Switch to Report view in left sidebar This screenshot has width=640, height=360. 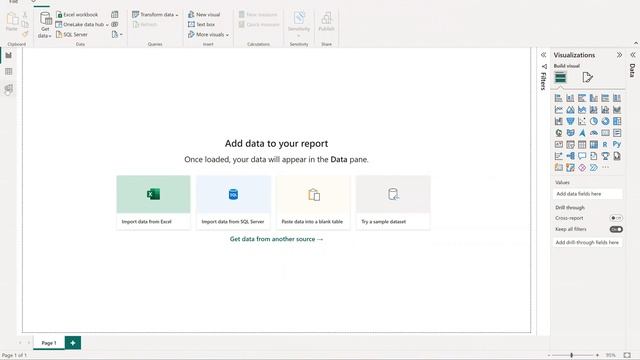coord(9,56)
